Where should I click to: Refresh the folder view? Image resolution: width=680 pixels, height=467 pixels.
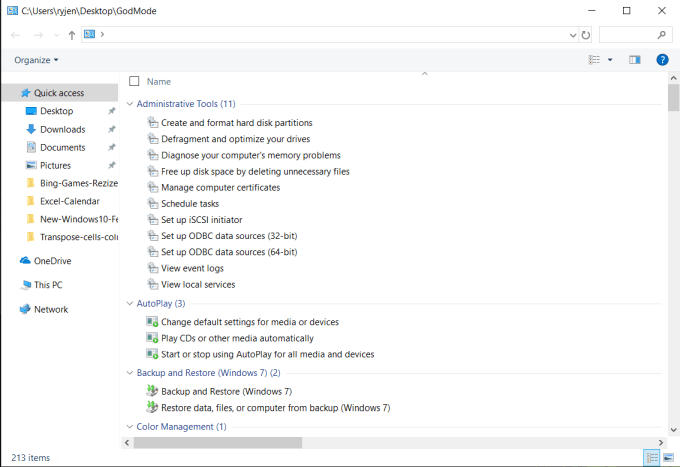tap(585, 35)
